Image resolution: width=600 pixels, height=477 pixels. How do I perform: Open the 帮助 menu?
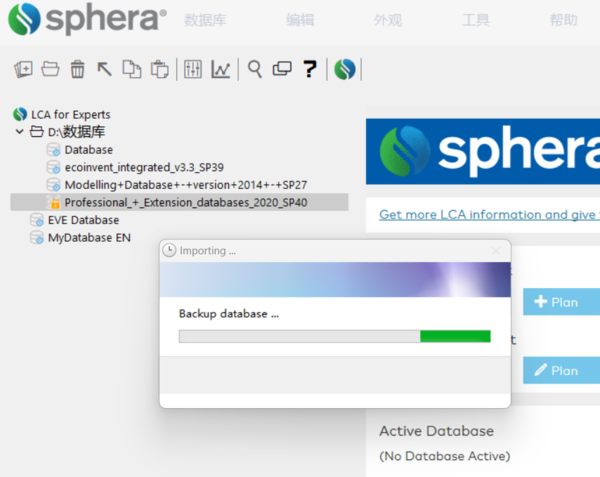(563, 20)
